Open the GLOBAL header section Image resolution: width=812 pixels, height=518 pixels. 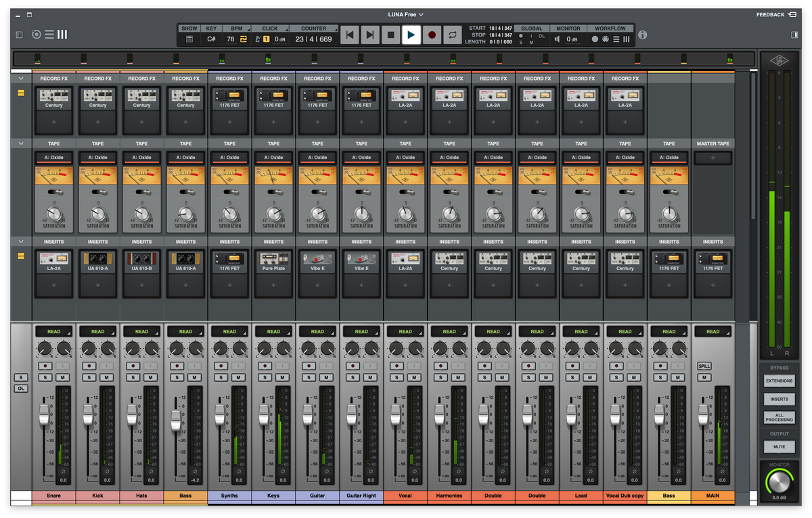pyautogui.click(x=532, y=28)
